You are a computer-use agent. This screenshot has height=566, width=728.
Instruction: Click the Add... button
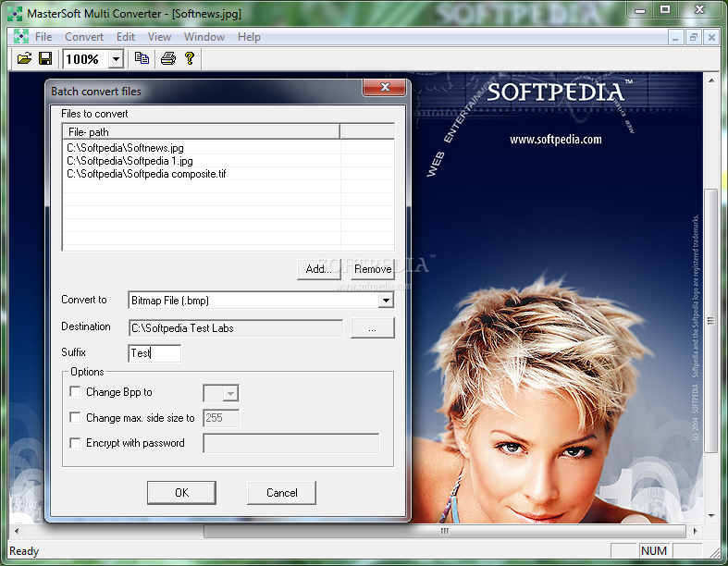coord(319,269)
